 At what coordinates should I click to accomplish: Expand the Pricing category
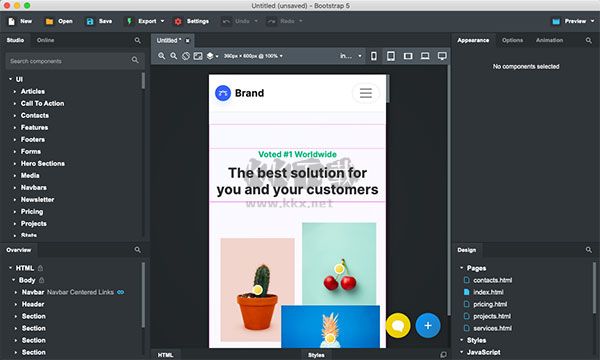click(15, 212)
